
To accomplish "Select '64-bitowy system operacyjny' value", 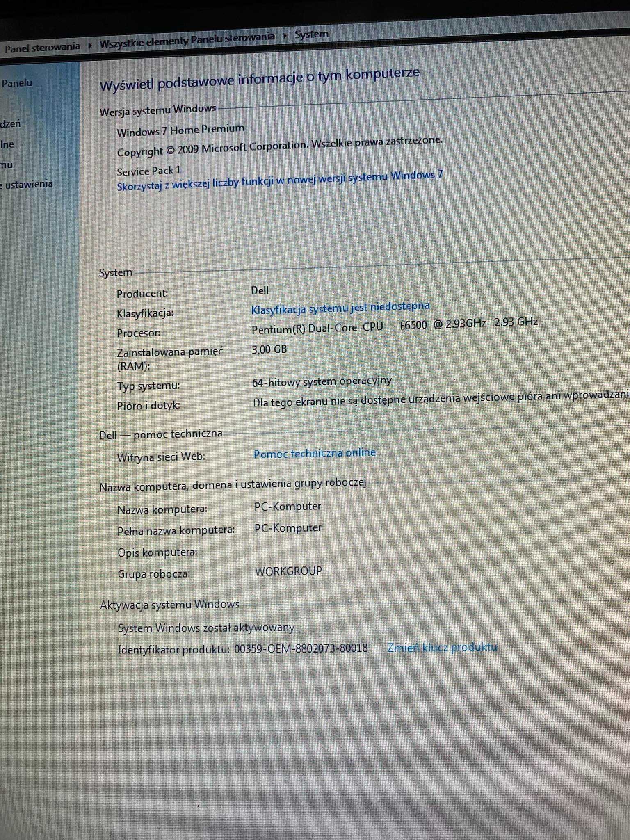I will pos(322,381).
